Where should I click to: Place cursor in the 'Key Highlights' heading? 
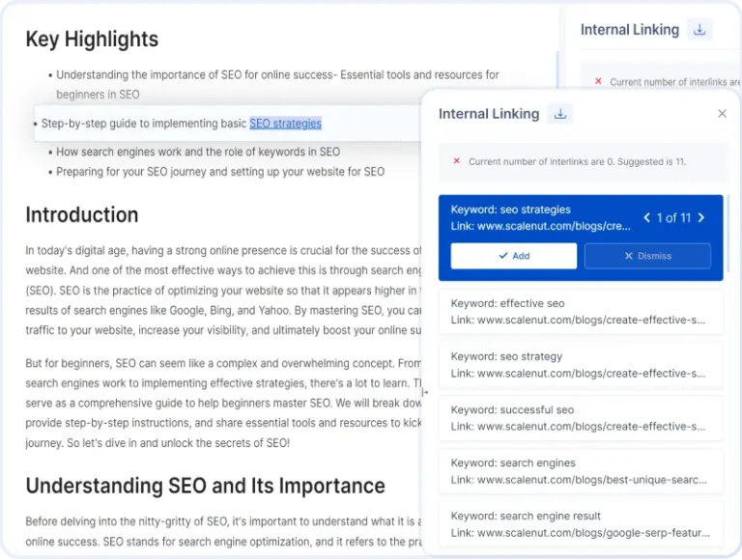(92, 40)
